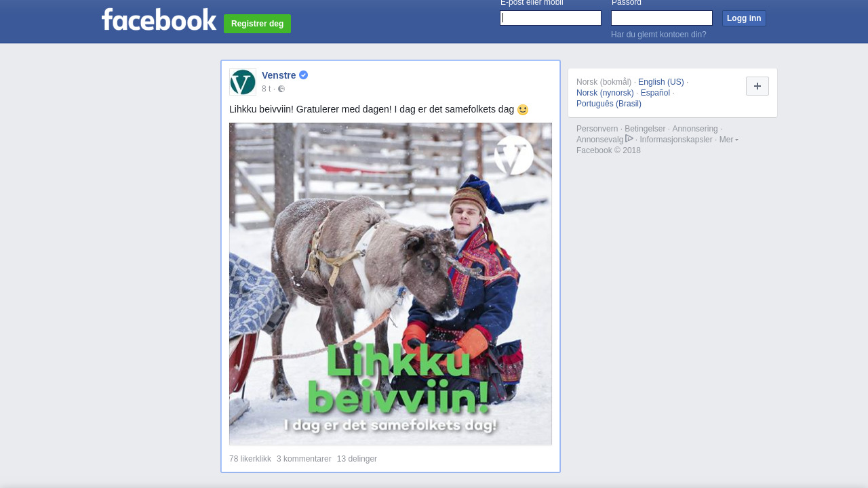The width and height of the screenshot is (868, 488).
Task: Switch language to Norsk (nynorsk)
Action: point(605,93)
